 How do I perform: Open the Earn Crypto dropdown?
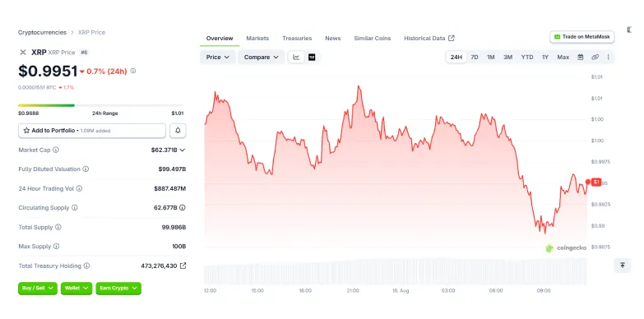click(118, 289)
